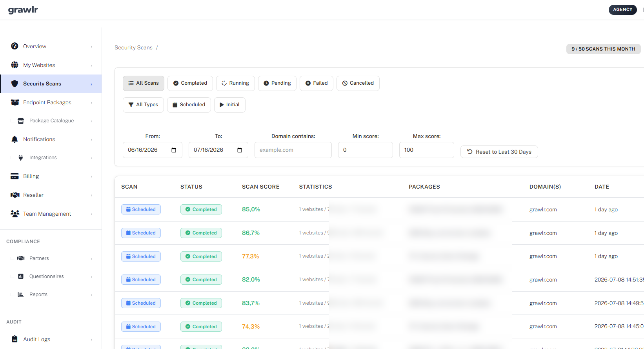Open the To date calendar picker icon
The image size is (644, 349).
tap(240, 150)
